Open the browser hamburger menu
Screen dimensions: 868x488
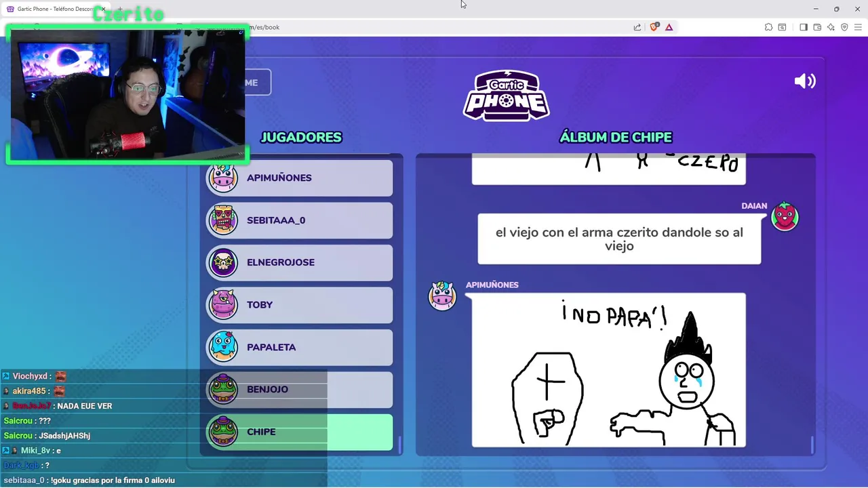[x=858, y=27]
